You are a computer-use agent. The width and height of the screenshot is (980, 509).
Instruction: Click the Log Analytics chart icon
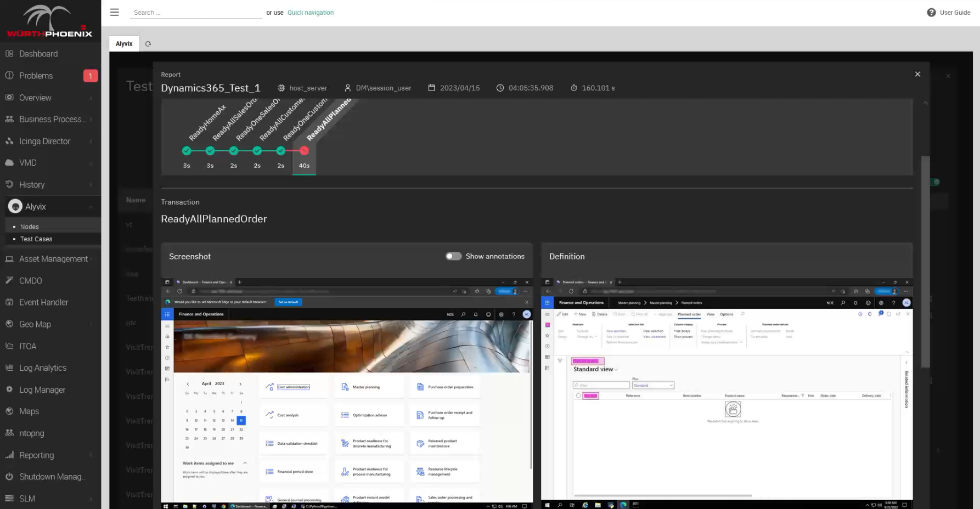coord(9,367)
